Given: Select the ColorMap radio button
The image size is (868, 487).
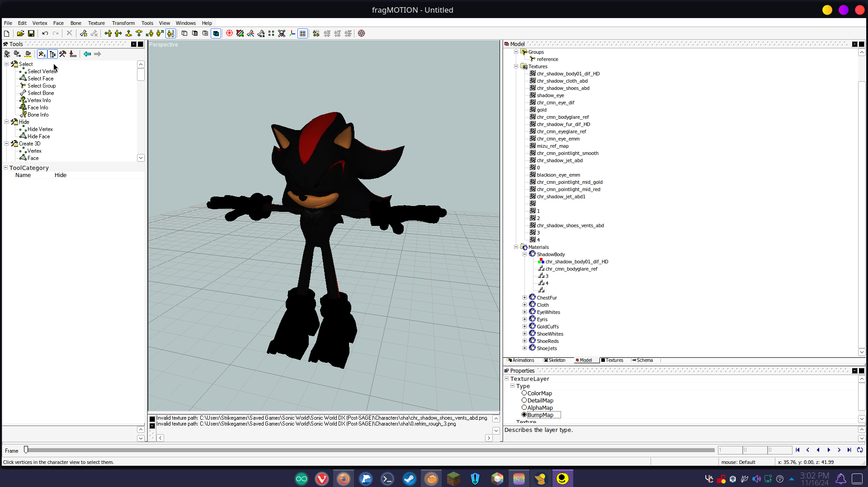Looking at the screenshot, I should pyautogui.click(x=524, y=393).
